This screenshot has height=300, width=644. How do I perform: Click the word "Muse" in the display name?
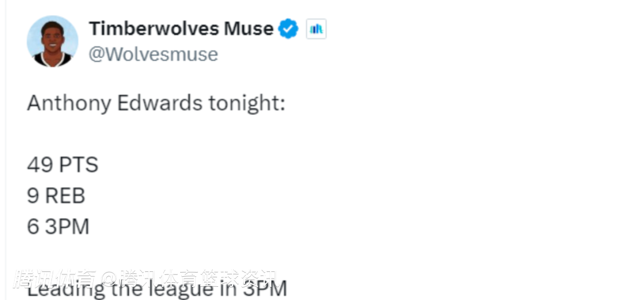tap(248, 28)
